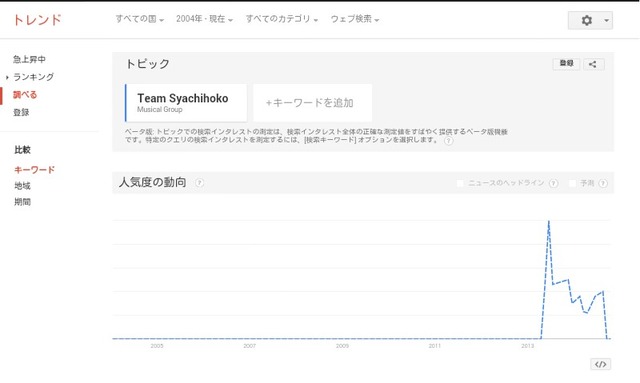This screenshot has height=383, width=640.
Task: Click dropdown arrow beside settings gear
Action: coord(607,20)
